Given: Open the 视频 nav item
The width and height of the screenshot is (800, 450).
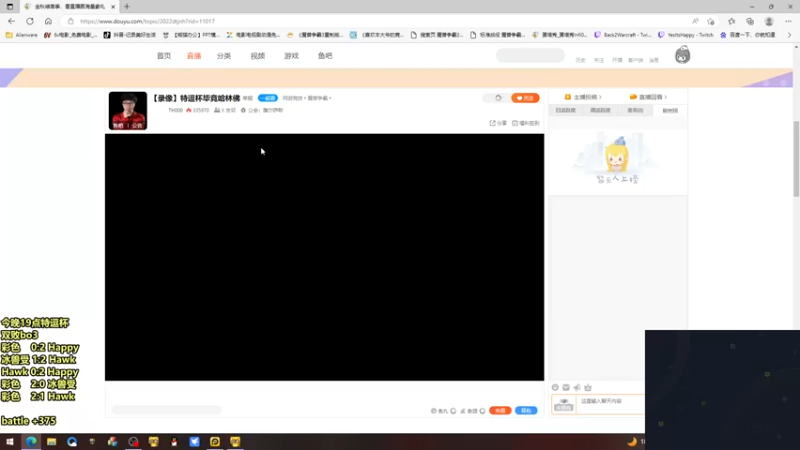Looking at the screenshot, I should (x=258, y=56).
